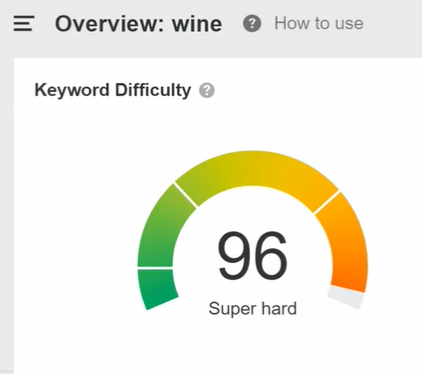Click the 96 difficulty score

tap(252, 255)
